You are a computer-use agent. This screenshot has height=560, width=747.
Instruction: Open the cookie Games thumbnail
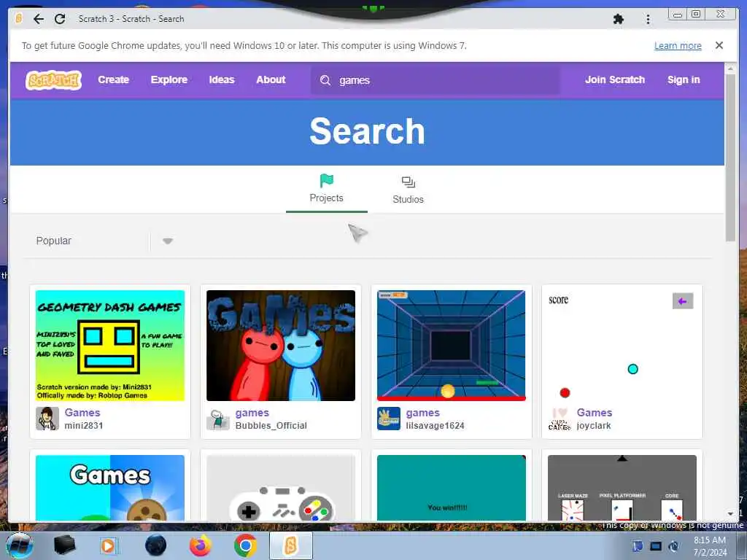(x=110, y=488)
